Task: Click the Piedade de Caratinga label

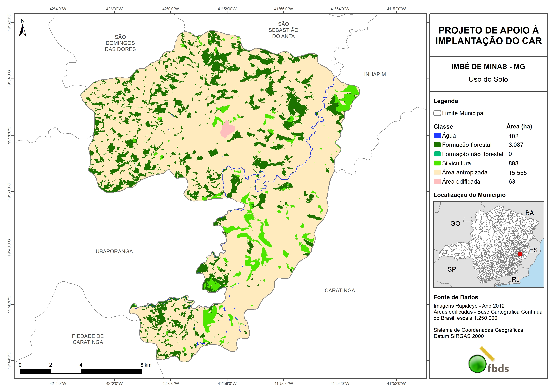Action: click(x=88, y=339)
